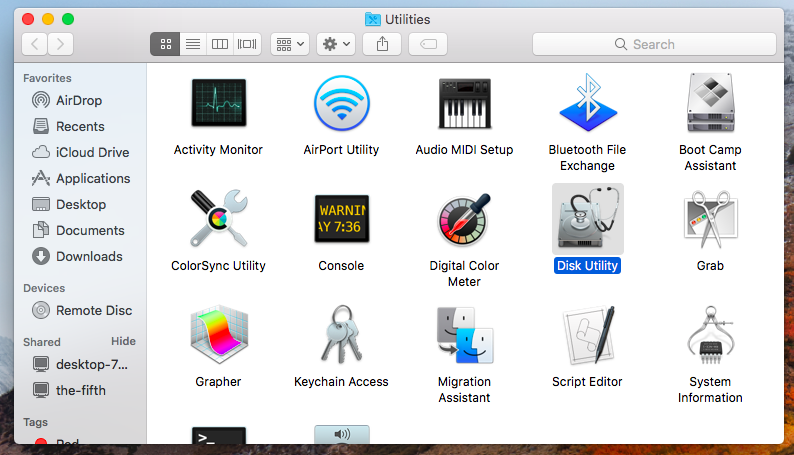The image size is (794, 455).
Task: Click the Grab label text
Action: [710, 266]
